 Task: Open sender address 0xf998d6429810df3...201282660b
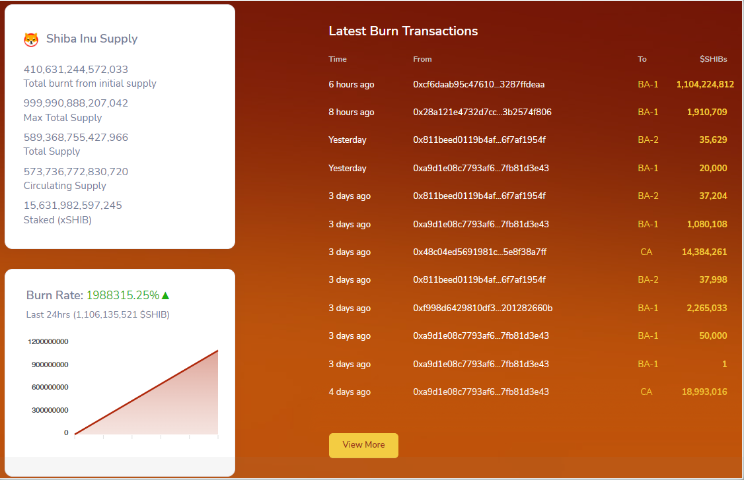click(483, 308)
